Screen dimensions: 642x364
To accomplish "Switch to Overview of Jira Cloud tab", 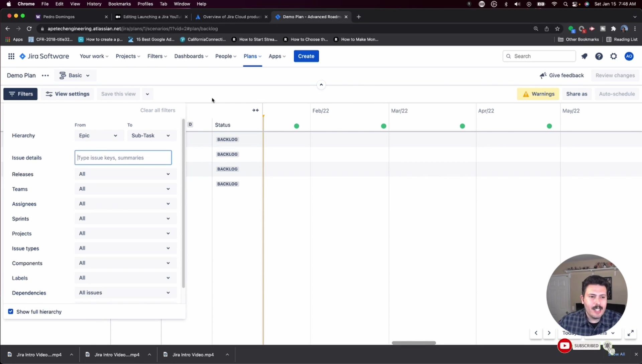I will coord(232,17).
